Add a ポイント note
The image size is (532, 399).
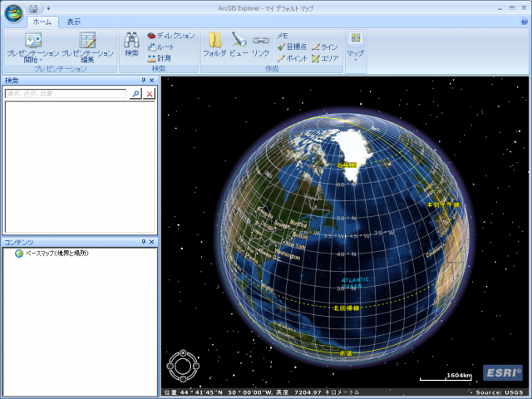(293, 58)
